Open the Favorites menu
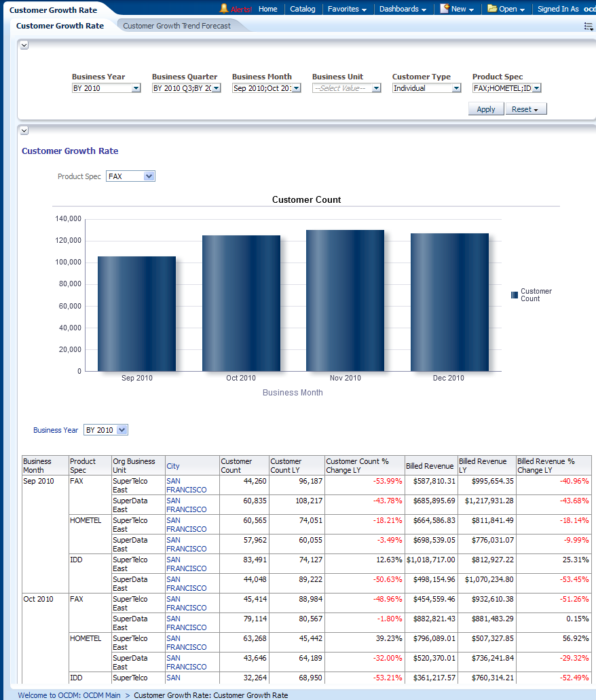This screenshot has height=700, width=596. point(347,9)
